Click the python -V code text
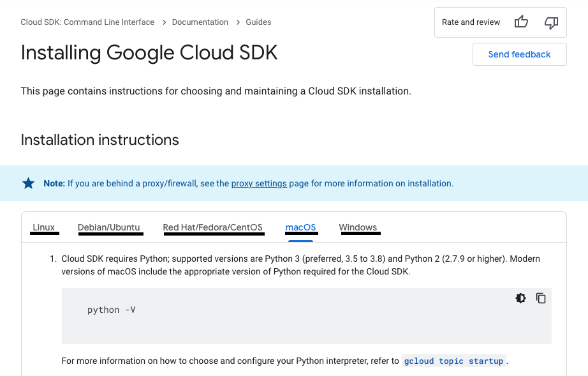Screen dimensions: 588x376 (112, 310)
